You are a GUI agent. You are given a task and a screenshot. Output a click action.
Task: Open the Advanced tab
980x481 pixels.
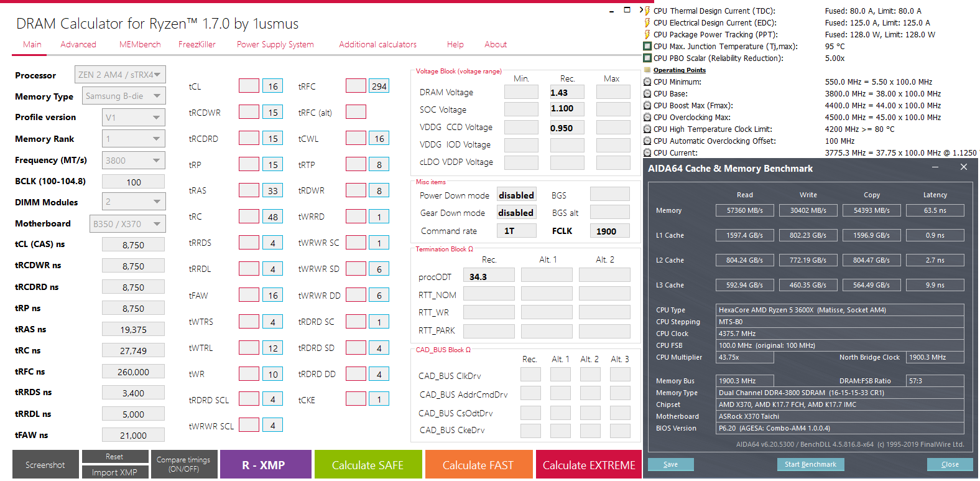point(78,44)
